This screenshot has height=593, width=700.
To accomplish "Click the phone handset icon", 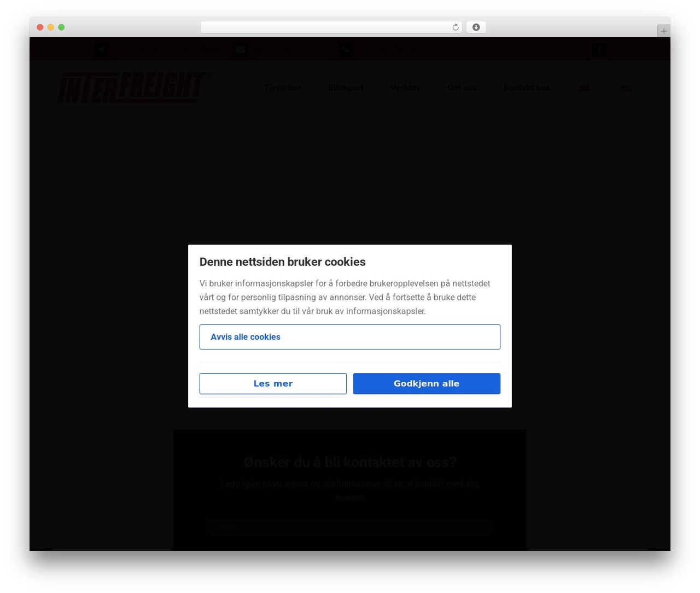I will [x=346, y=50].
